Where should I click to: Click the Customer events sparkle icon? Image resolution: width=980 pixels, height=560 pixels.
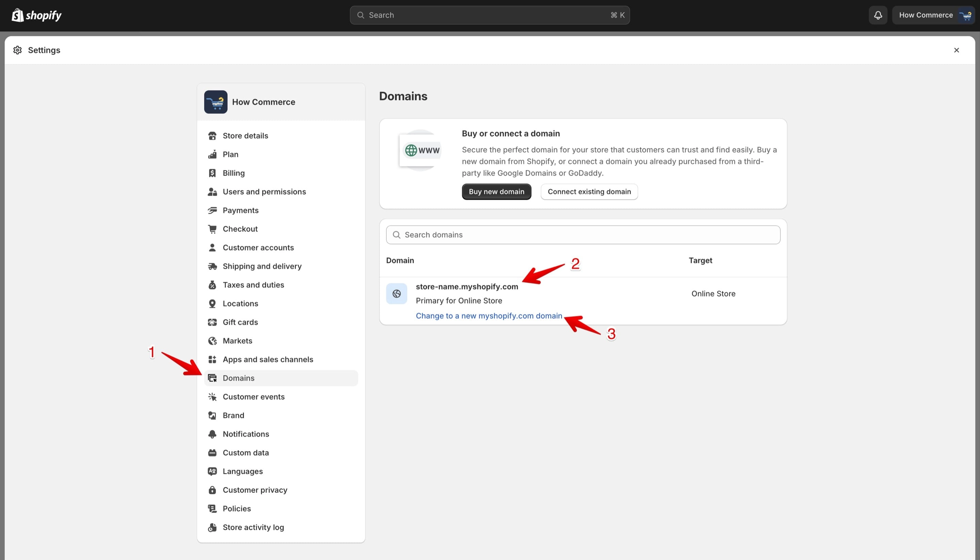click(x=212, y=397)
